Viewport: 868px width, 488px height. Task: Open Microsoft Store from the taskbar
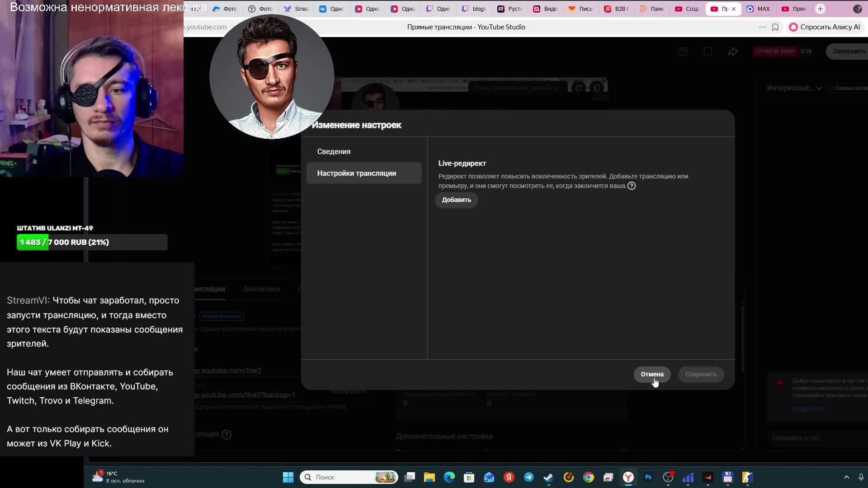click(469, 477)
